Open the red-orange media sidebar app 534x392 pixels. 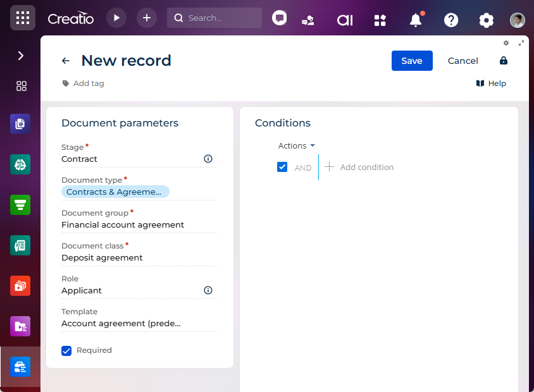pos(20,286)
